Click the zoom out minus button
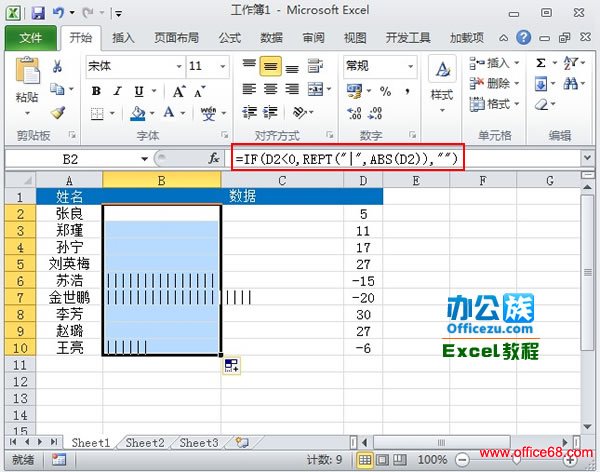Screen dimensions: 600x472 click(x=462, y=460)
